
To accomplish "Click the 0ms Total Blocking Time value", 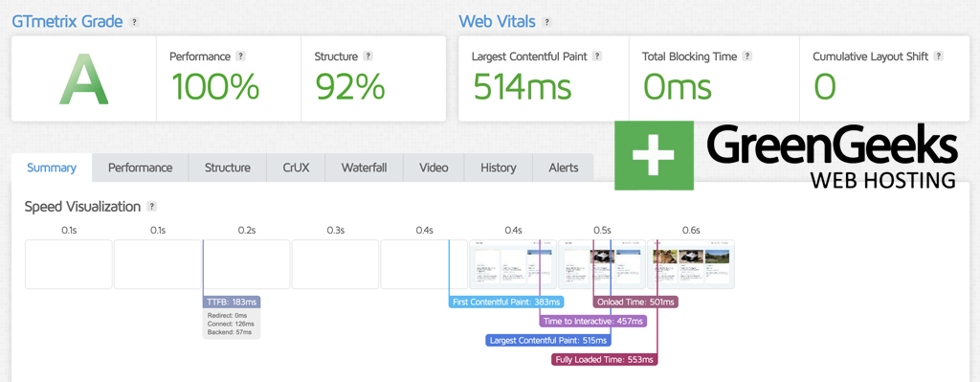I will click(x=678, y=87).
